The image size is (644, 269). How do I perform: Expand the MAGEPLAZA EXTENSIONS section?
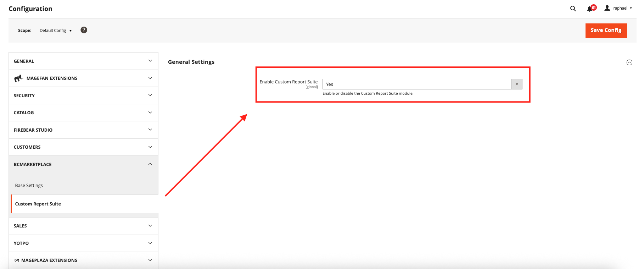[83, 260]
